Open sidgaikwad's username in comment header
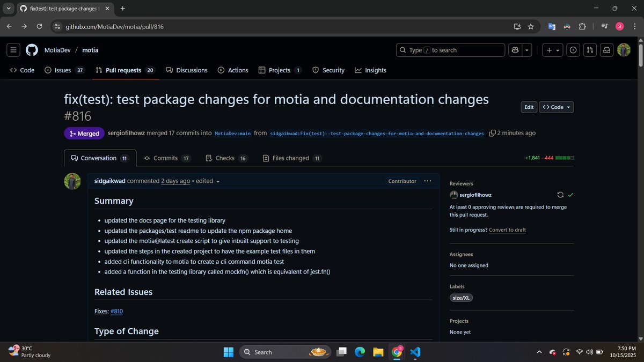Viewport: 644px width, 362px height. coord(109,181)
